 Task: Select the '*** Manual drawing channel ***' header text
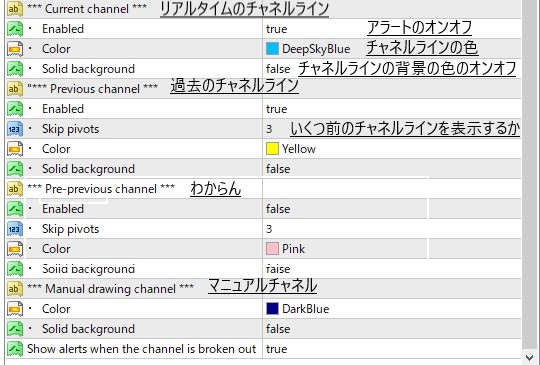point(111,289)
